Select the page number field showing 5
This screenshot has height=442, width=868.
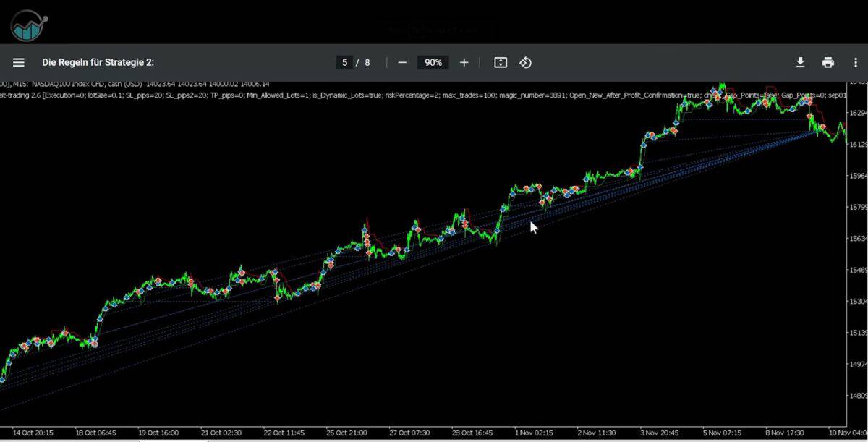(x=345, y=62)
